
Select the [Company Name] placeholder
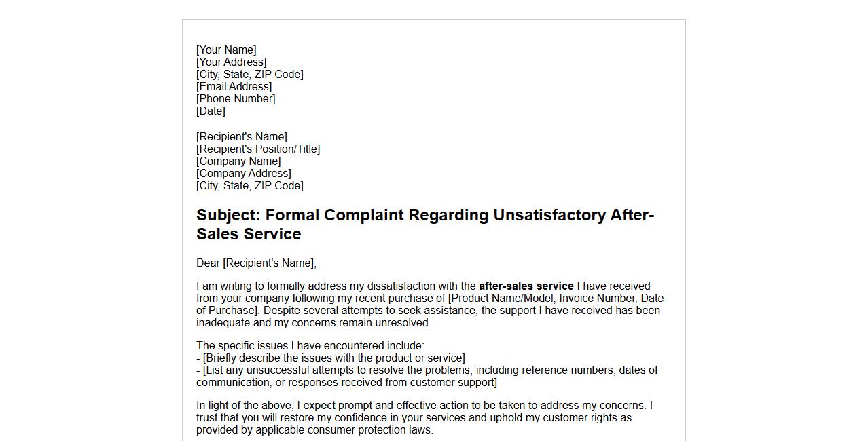[238, 161]
